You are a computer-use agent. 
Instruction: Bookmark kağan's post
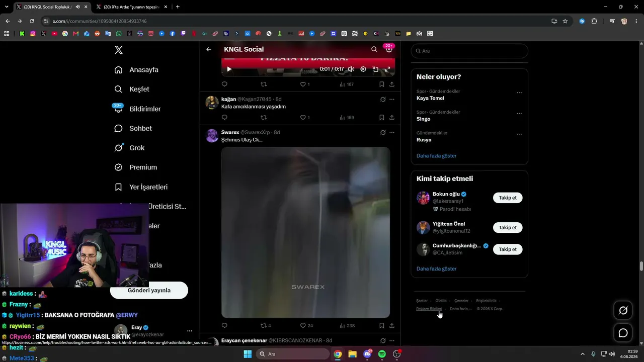tap(382, 117)
